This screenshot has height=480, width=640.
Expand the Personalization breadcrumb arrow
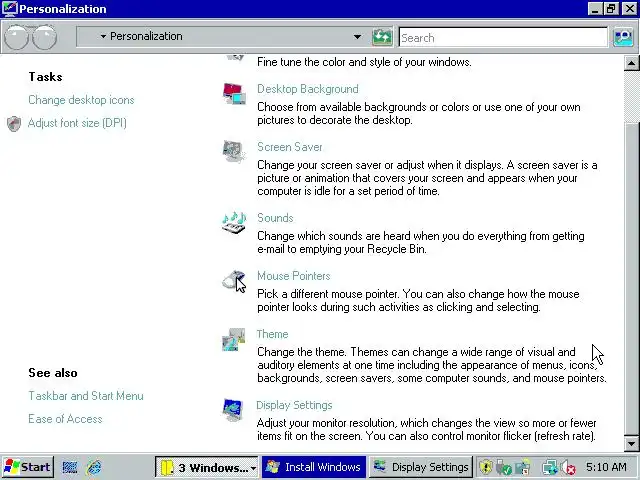pyautogui.click(x=103, y=37)
